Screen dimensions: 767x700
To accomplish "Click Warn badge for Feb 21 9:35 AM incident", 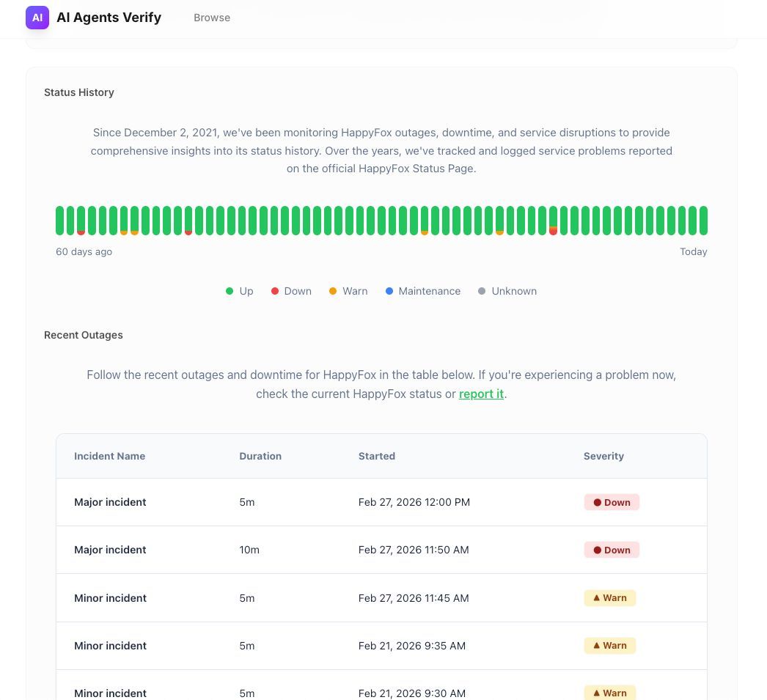I will tap(610, 646).
